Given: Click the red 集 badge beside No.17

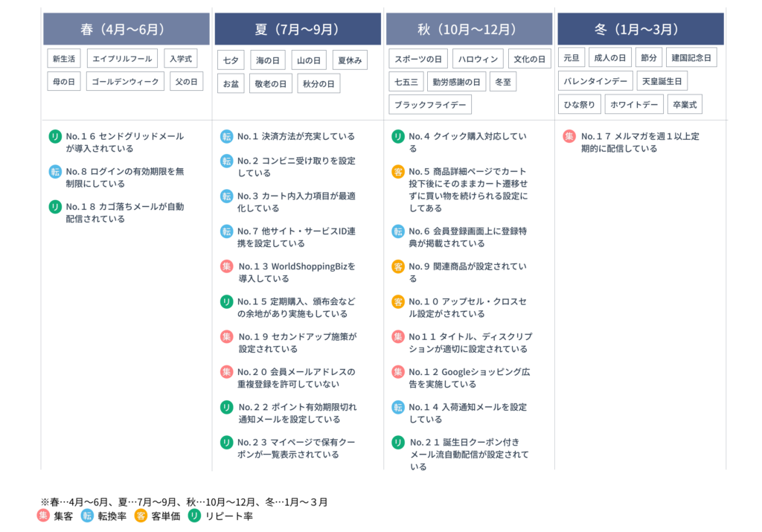Looking at the screenshot, I should [x=569, y=136].
